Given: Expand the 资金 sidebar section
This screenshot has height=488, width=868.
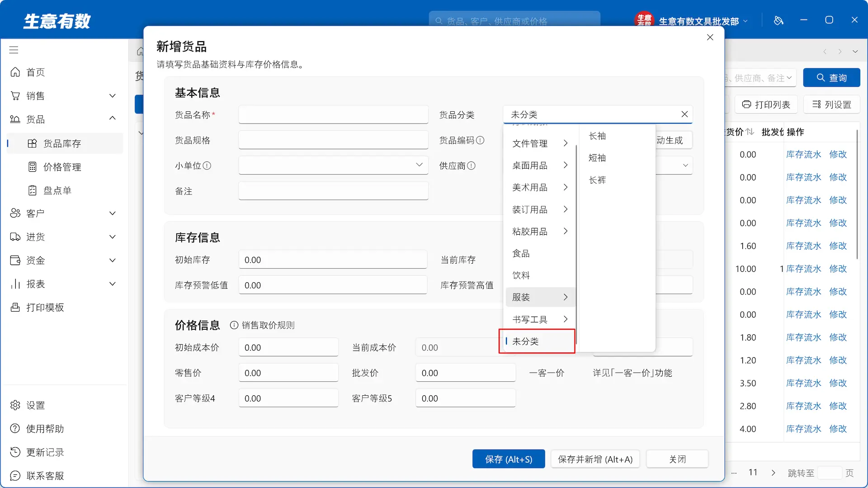Looking at the screenshot, I should point(113,260).
